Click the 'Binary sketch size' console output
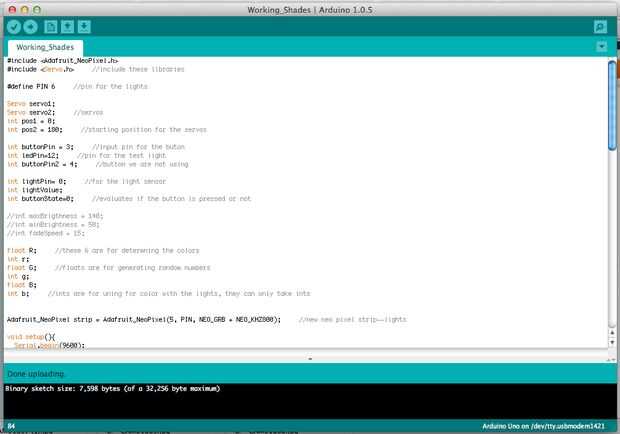Screen dimensions: 620x434 coord(113,389)
